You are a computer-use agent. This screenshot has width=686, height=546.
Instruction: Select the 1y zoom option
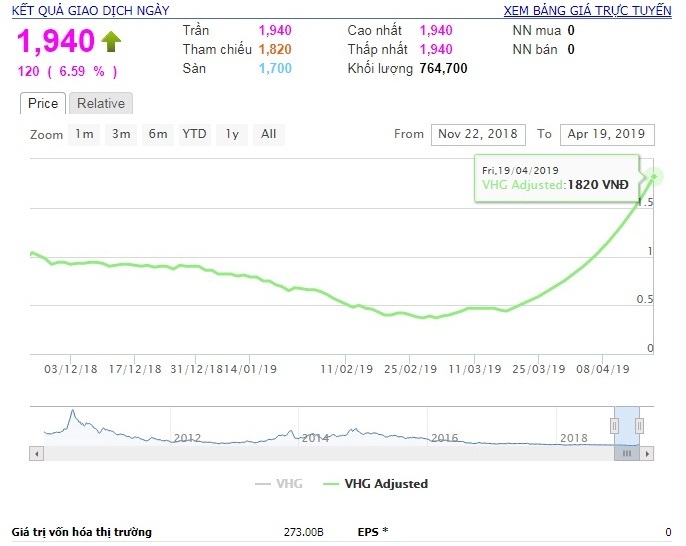[x=232, y=134]
